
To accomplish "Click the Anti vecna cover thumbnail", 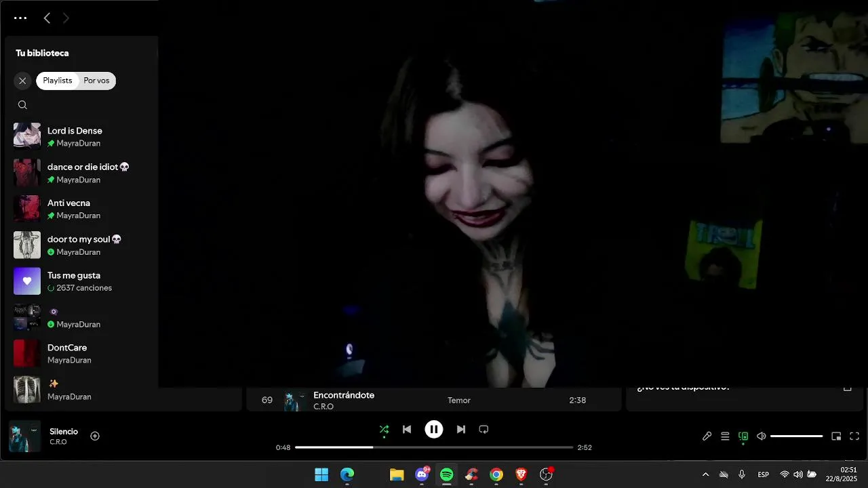I will pyautogui.click(x=27, y=209).
